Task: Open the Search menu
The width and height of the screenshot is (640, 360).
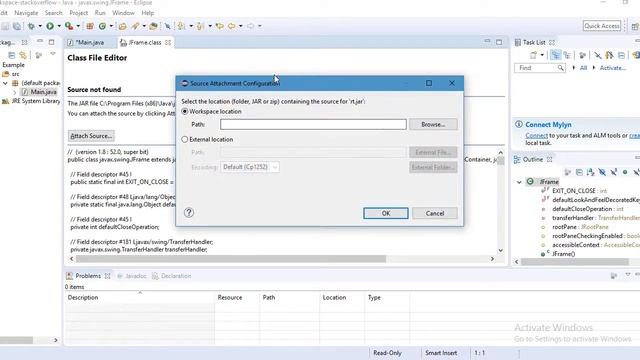Action: [x=53, y=13]
